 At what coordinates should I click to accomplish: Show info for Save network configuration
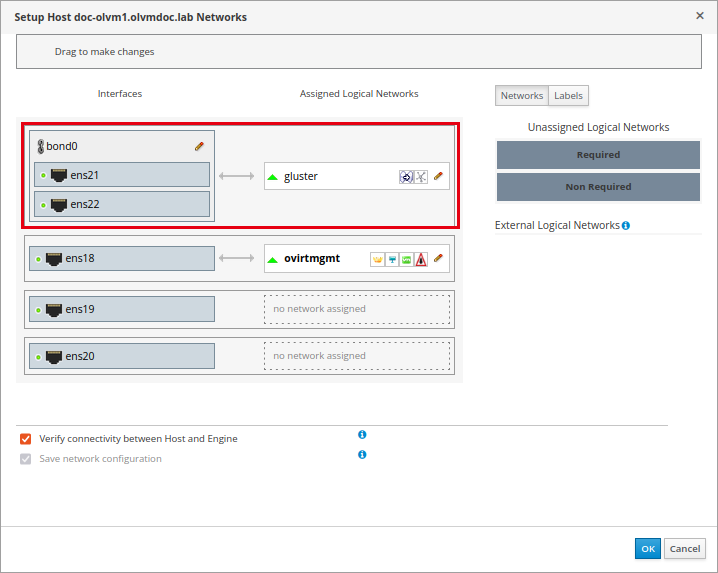tap(362, 454)
